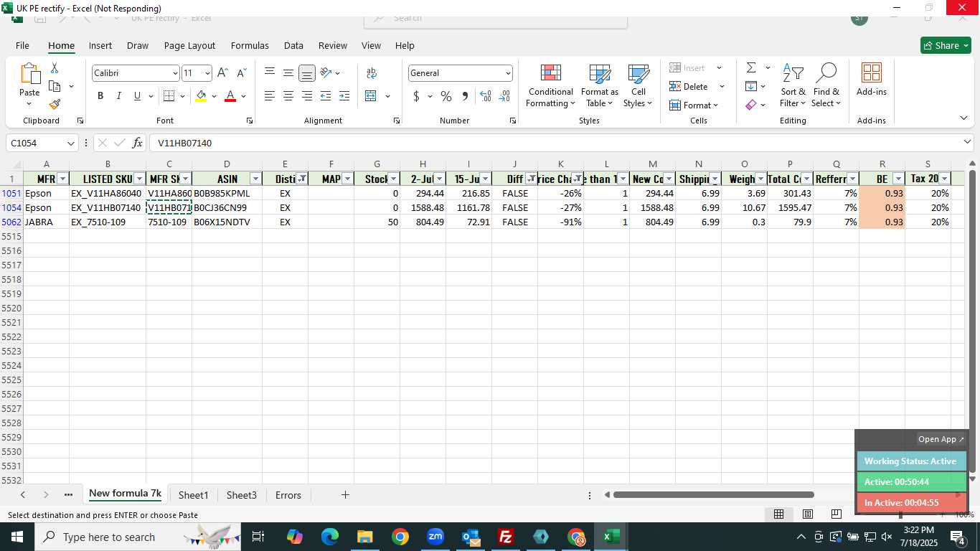Toggle Bottom Align
The height and width of the screenshot is (551, 980).
click(306, 73)
